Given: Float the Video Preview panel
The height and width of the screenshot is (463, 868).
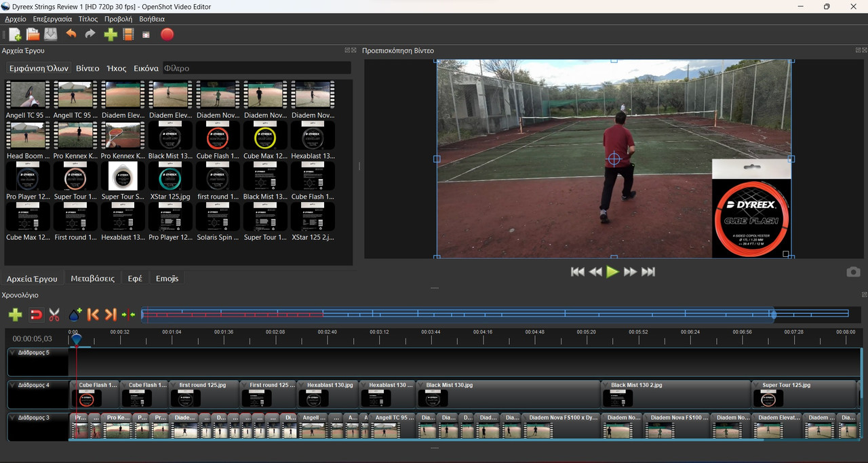Looking at the screenshot, I should 858,50.
